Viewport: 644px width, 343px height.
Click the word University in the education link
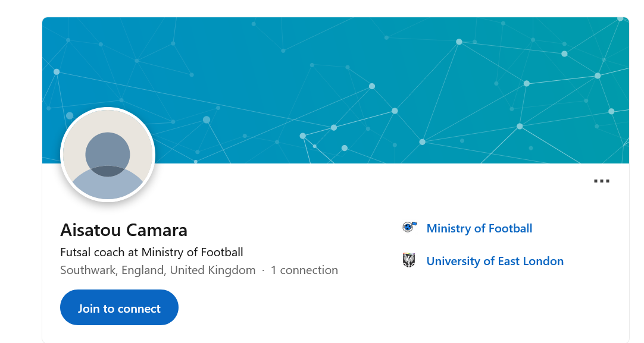[453, 261]
